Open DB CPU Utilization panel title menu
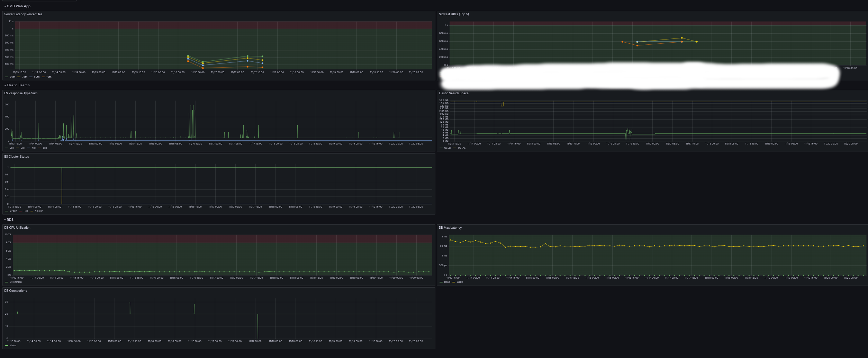Image resolution: width=868 pixels, height=358 pixels. coord(17,228)
